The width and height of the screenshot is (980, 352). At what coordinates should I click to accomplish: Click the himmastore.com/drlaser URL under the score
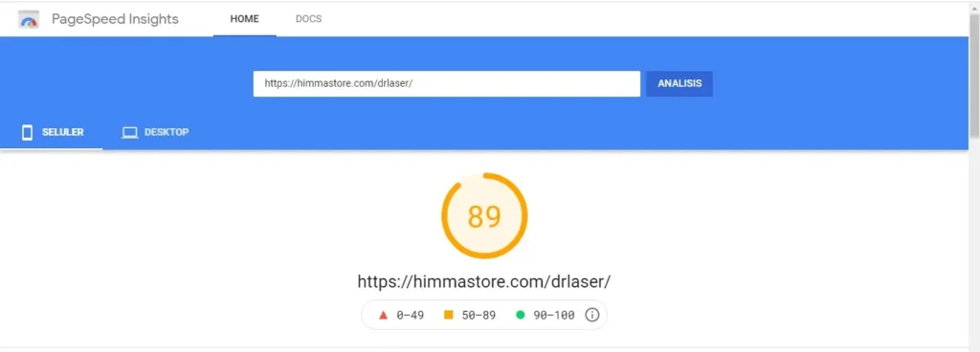click(483, 281)
